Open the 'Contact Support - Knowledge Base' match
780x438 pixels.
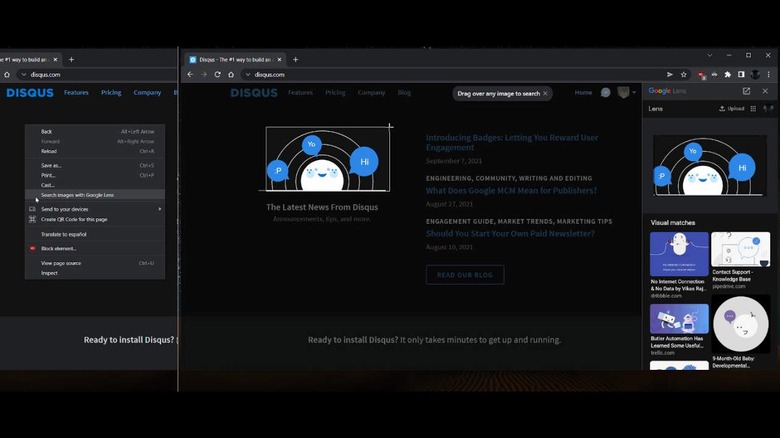point(741,260)
